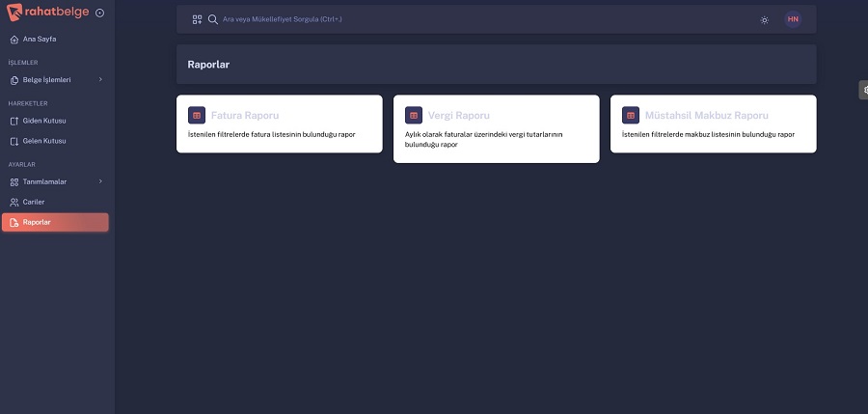Screen dimensions: 868x414
Task: Click the Fatura Raporu card icon
Action: point(197,115)
